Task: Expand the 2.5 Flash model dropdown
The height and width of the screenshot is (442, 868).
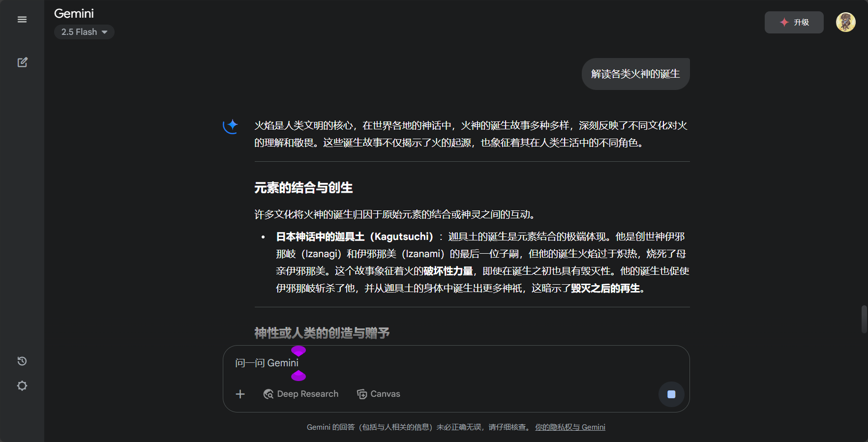Action: [x=84, y=32]
